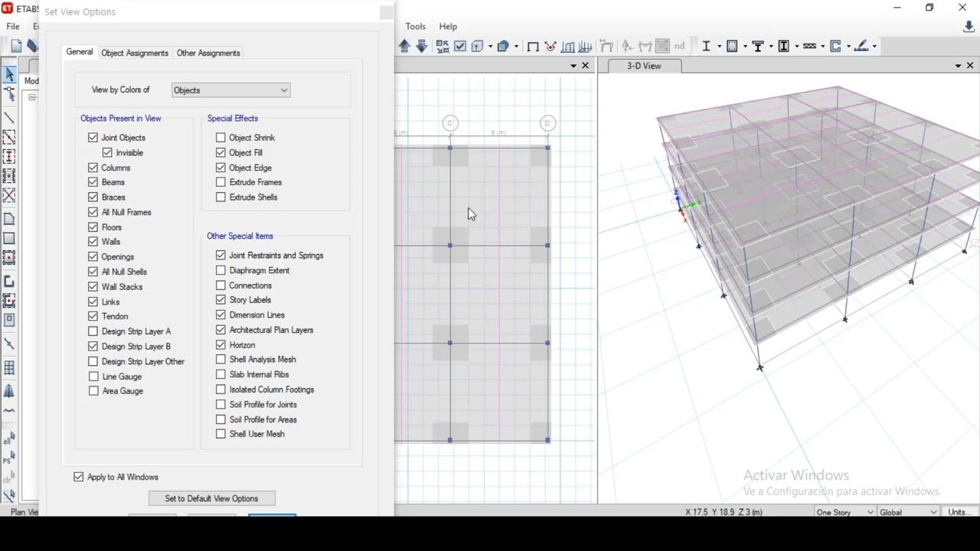The height and width of the screenshot is (551, 980).
Task: Open the composite column design icon
Action: click(x=784, y=47)
